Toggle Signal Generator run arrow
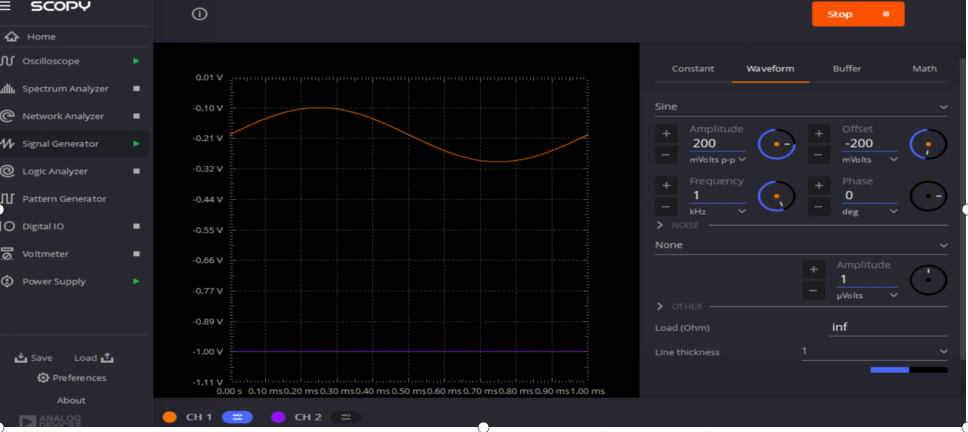 pyautogui.click(x=136, y=144)
